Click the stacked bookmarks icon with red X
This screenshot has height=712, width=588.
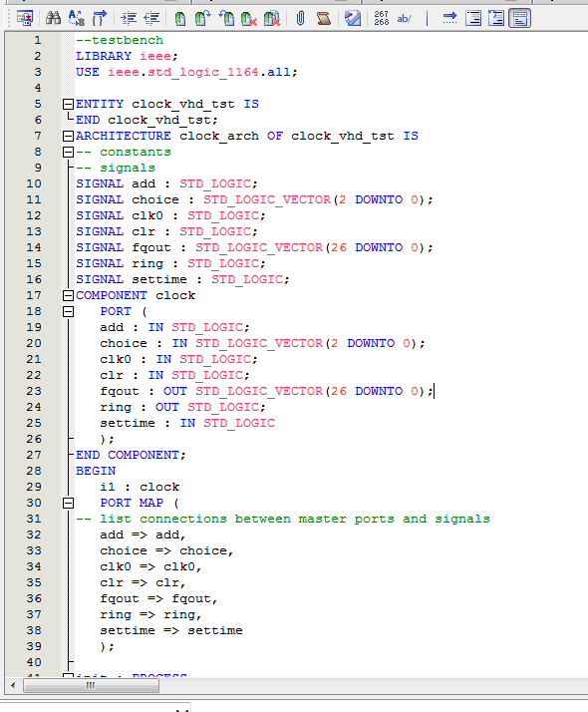tap(272, 18)
